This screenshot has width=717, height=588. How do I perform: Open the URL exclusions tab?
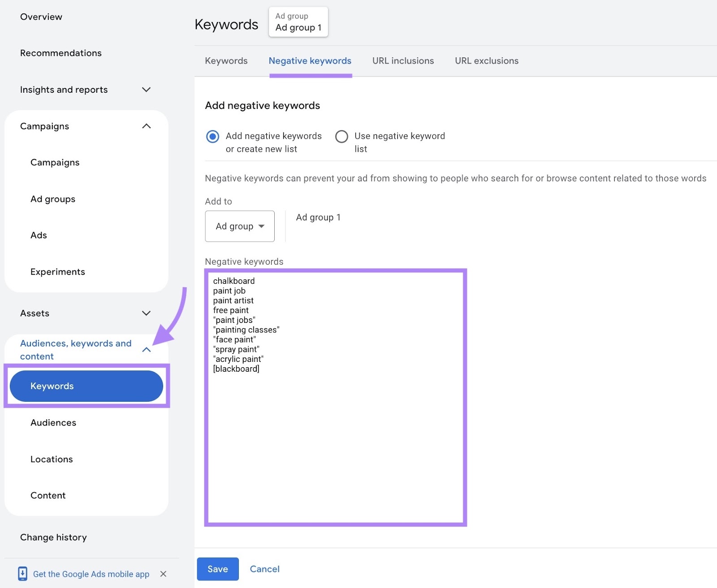(x=486, y=60)
